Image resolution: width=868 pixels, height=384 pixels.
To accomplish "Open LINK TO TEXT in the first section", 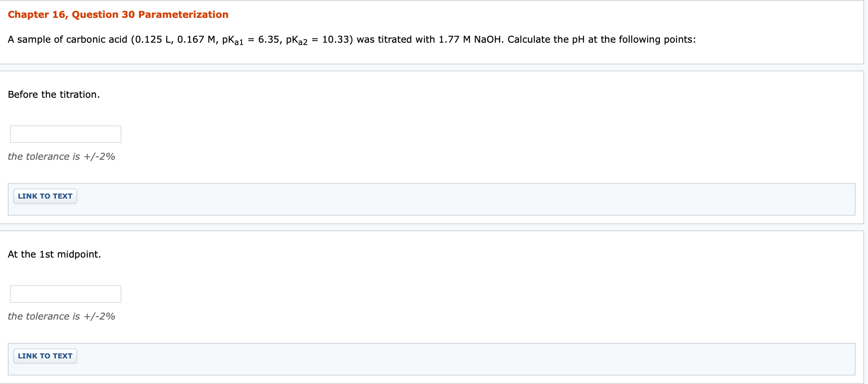I will point(45,196).
